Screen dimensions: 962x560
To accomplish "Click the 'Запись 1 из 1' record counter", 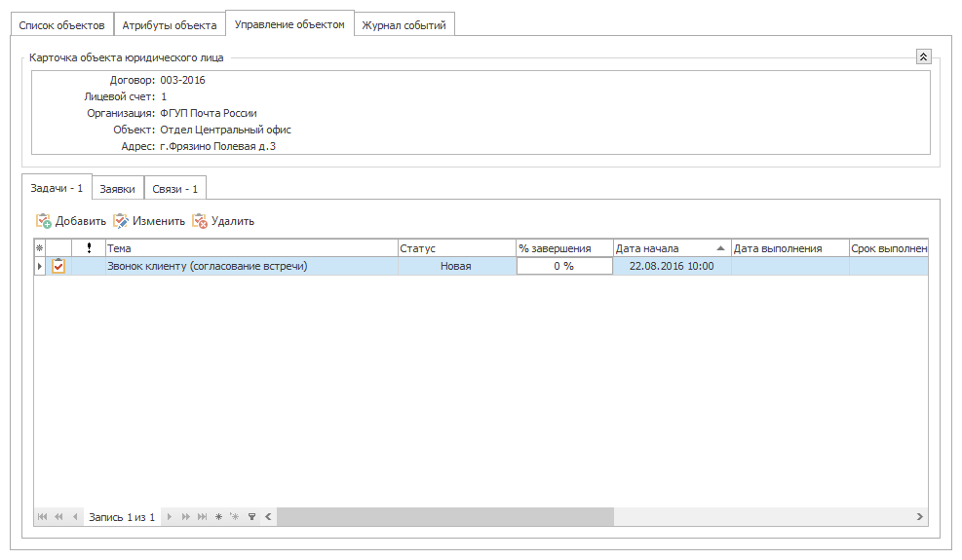I will [122, 517].
